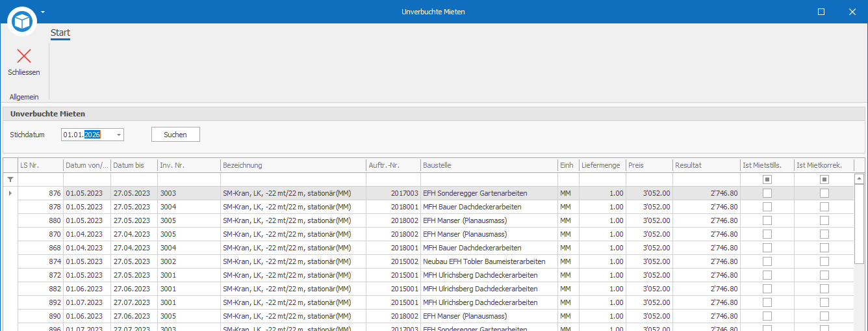Image resolution: width=868 pixels, height=331 pixels.
Task: Check Ist Mietstills. for LS Nr. 878
Action: (767, 207)
